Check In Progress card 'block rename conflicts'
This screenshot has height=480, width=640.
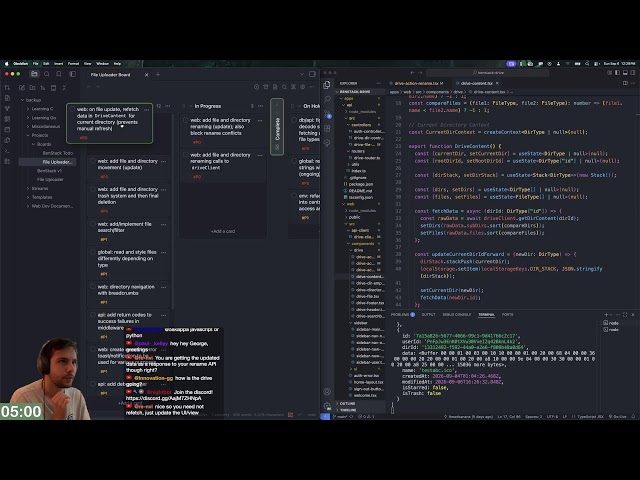pyautogui.click(x=185, y=120)
